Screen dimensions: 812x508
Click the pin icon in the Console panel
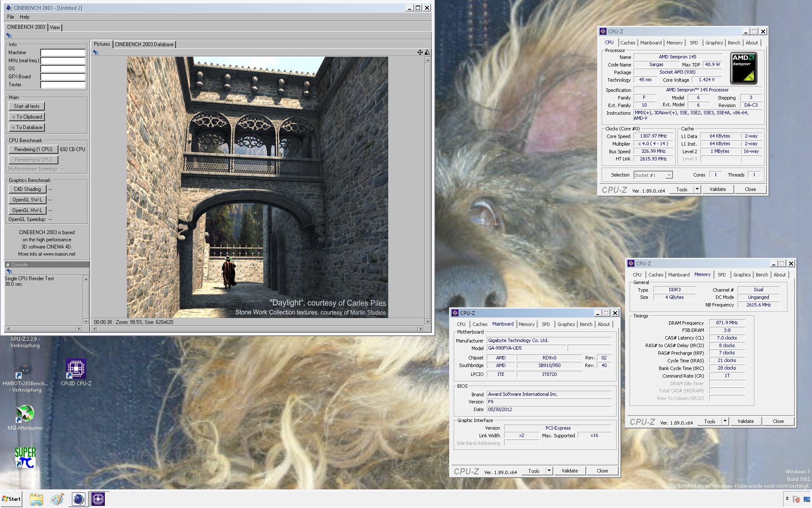pos(9,271)
